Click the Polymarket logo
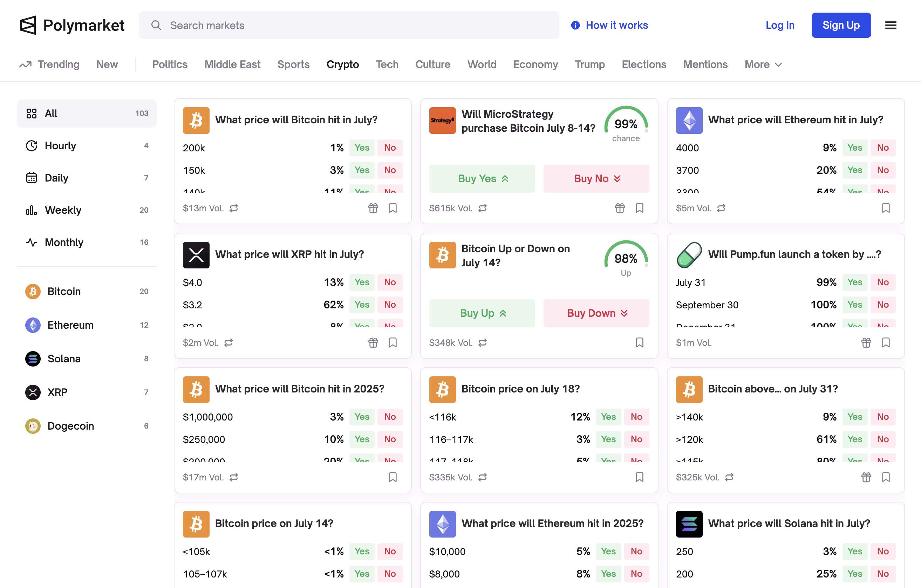The image size is (921, 588). [x=72, y=25]
